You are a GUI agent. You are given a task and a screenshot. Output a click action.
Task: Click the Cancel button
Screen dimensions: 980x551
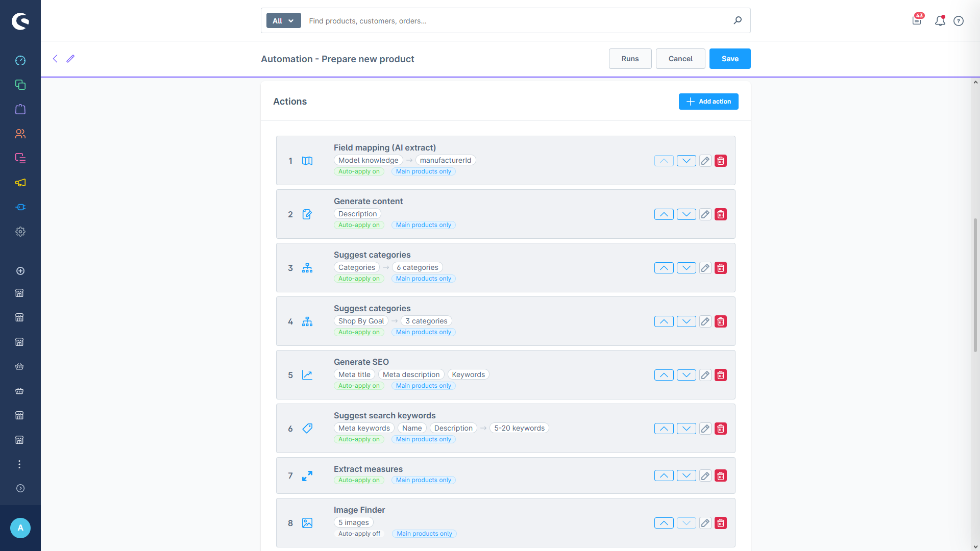(680, 59)
